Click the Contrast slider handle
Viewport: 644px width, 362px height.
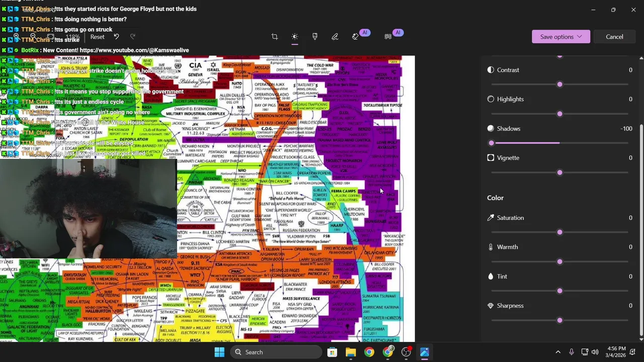click(559, 84)
